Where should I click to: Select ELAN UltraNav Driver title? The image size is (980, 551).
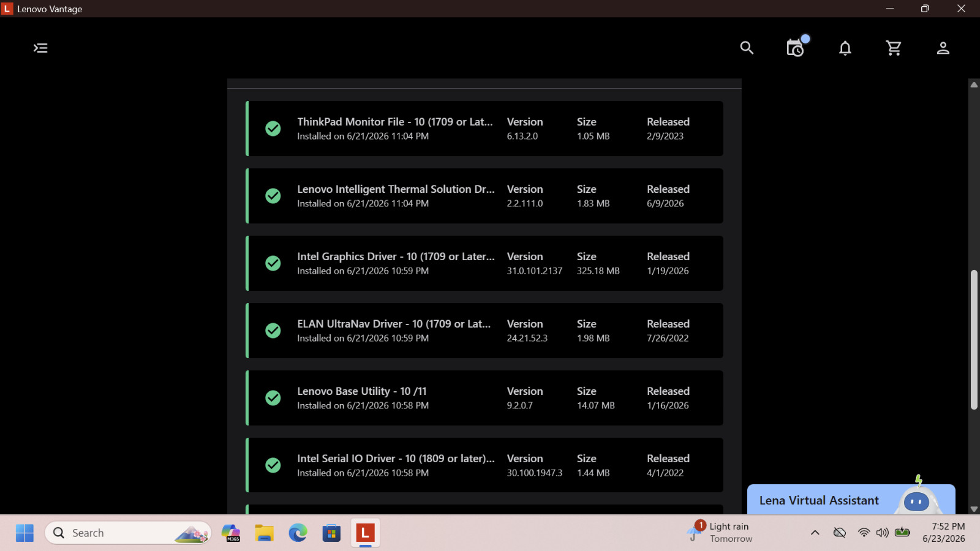tap(394, 324)
